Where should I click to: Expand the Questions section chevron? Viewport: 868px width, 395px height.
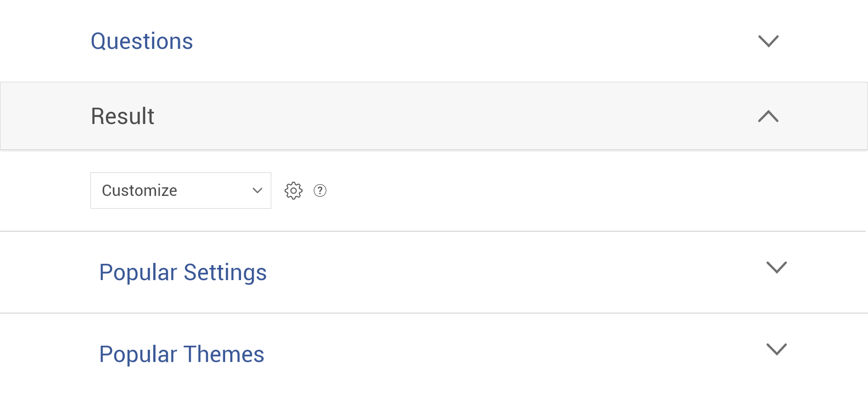768,41
